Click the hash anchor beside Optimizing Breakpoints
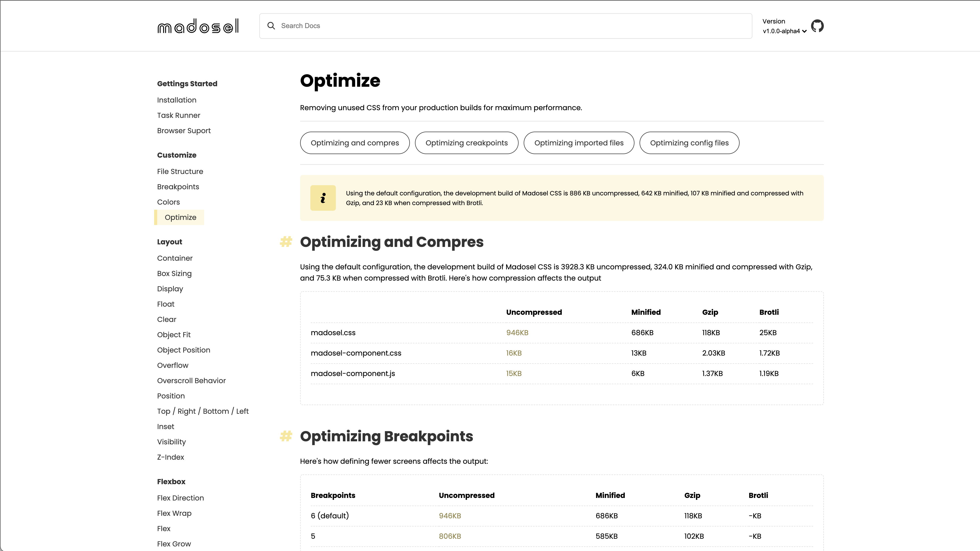Viewport: 980px width, 551px height. point(286,436)
